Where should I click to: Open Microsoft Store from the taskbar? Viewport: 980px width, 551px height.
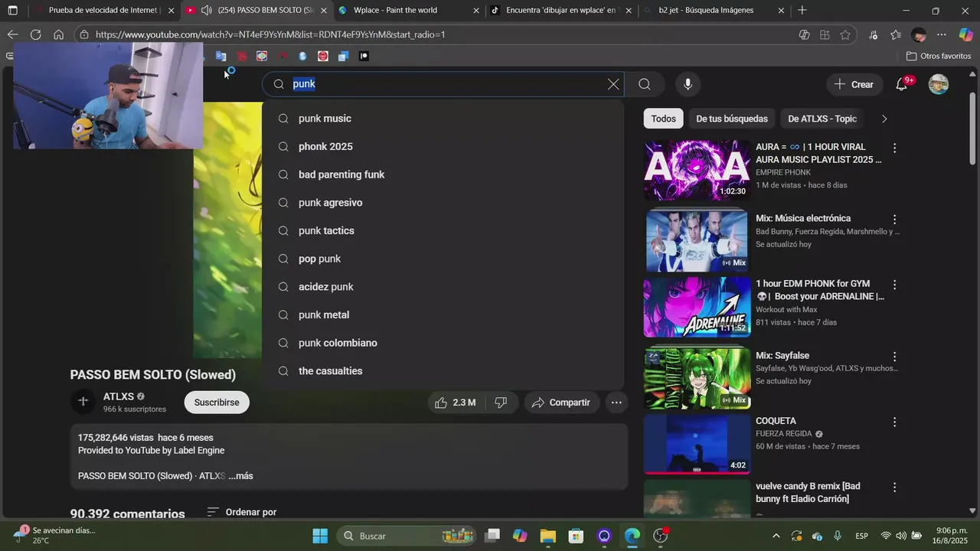pyautogui.click(x=576, y=536)
